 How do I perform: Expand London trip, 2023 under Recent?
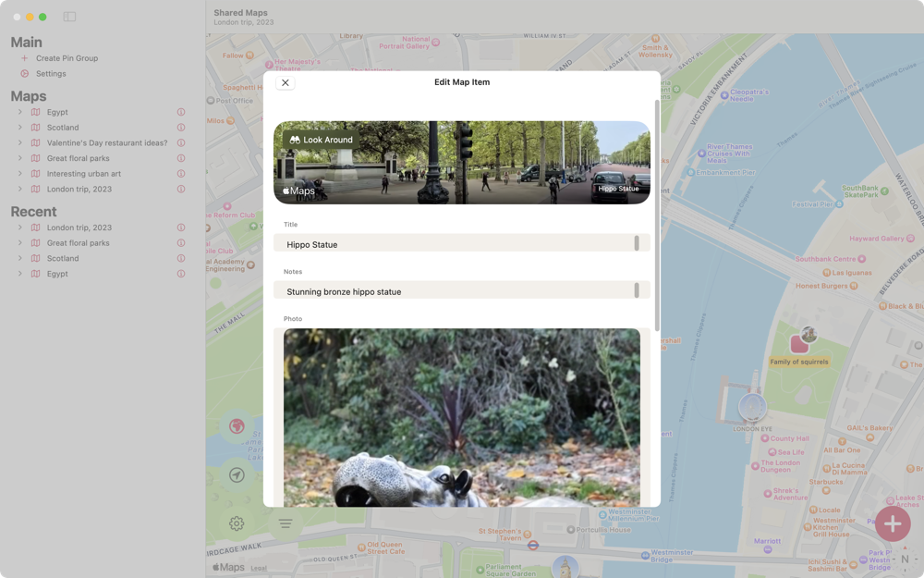click(20, 228)
